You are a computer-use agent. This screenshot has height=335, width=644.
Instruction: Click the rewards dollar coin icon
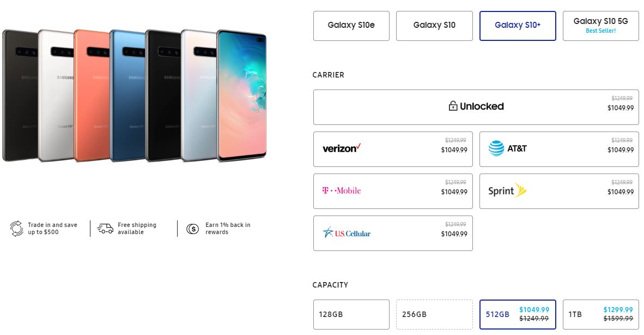click(193, 229)
